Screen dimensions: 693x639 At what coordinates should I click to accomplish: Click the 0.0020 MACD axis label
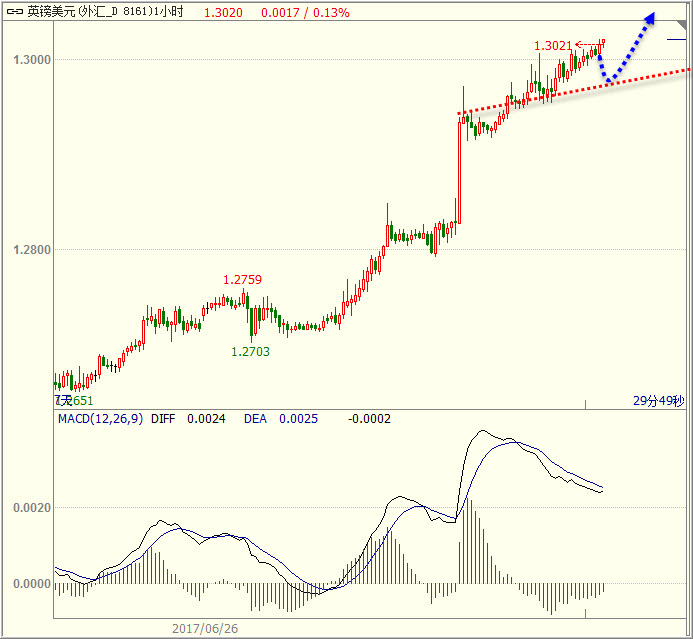[30, 508]
